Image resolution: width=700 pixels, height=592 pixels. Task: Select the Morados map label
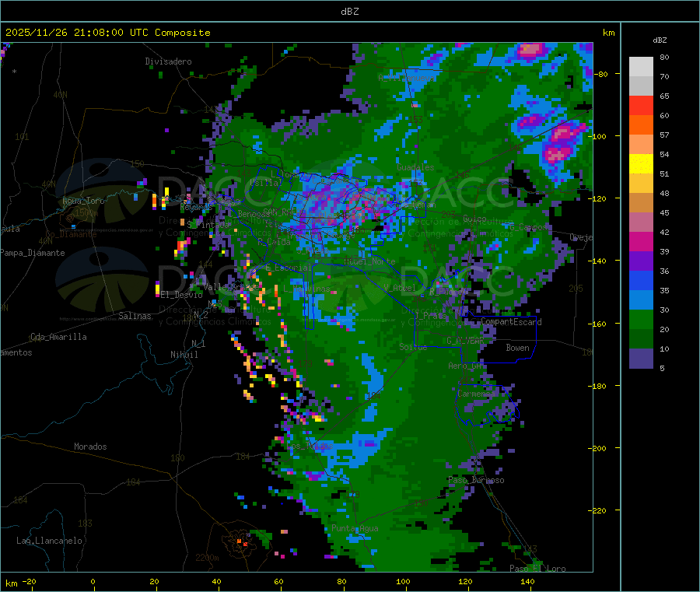click(x=90, y=447)
